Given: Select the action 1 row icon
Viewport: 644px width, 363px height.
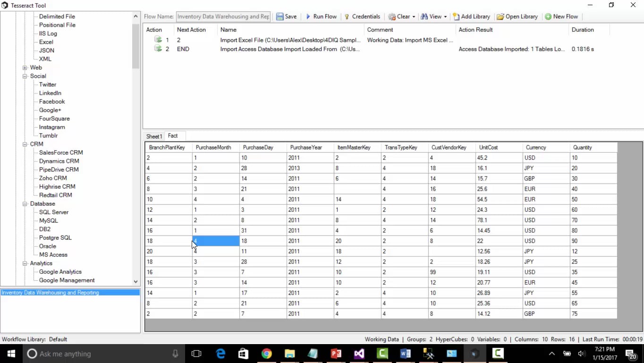Looking at the screenshot, I should pos(158,40).
